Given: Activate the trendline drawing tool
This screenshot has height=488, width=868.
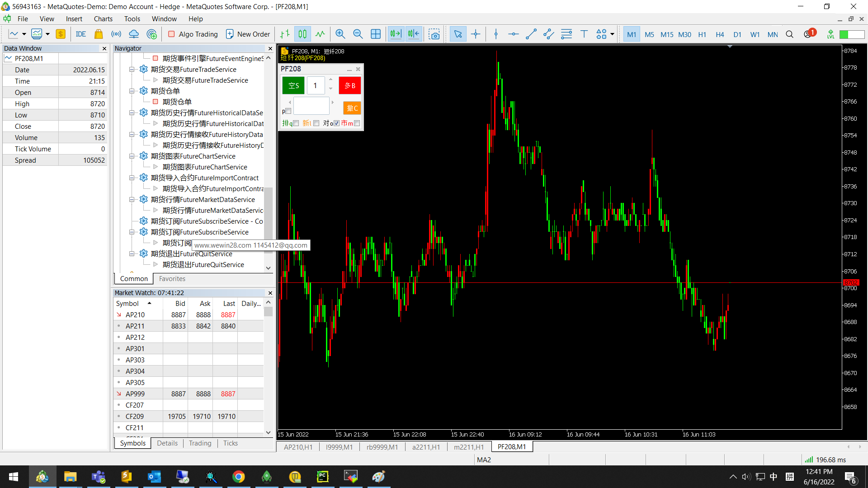Looking at the screenshot, I should pyautogui.click(x=531, y=34).
